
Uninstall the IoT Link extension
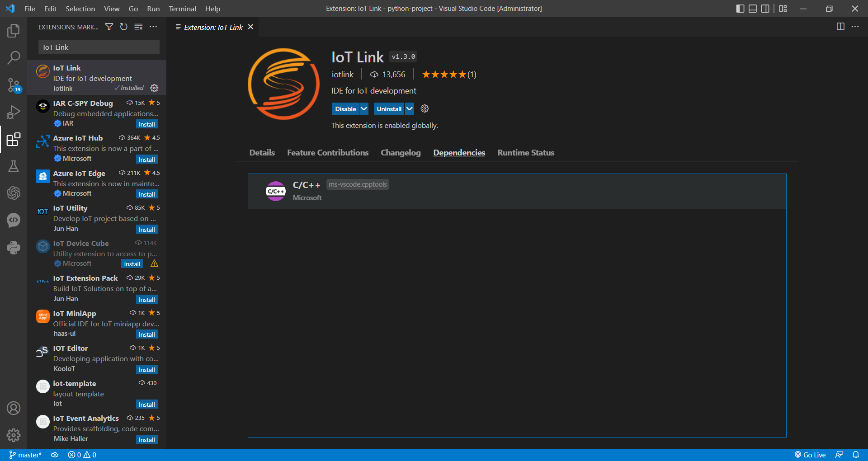(x=389, y=108)
